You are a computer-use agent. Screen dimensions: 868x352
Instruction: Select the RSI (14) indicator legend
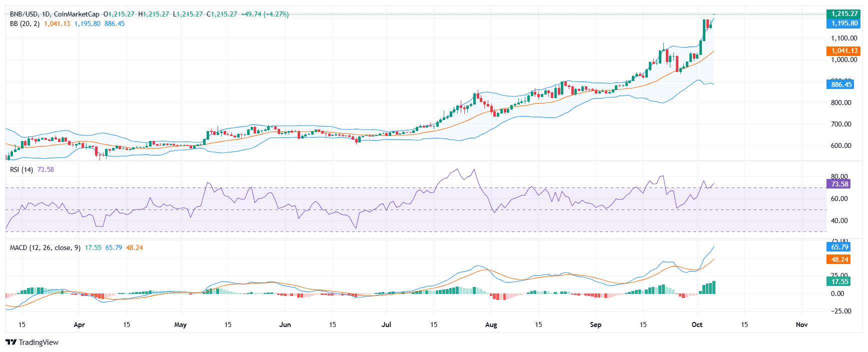[x=22, y=169]
